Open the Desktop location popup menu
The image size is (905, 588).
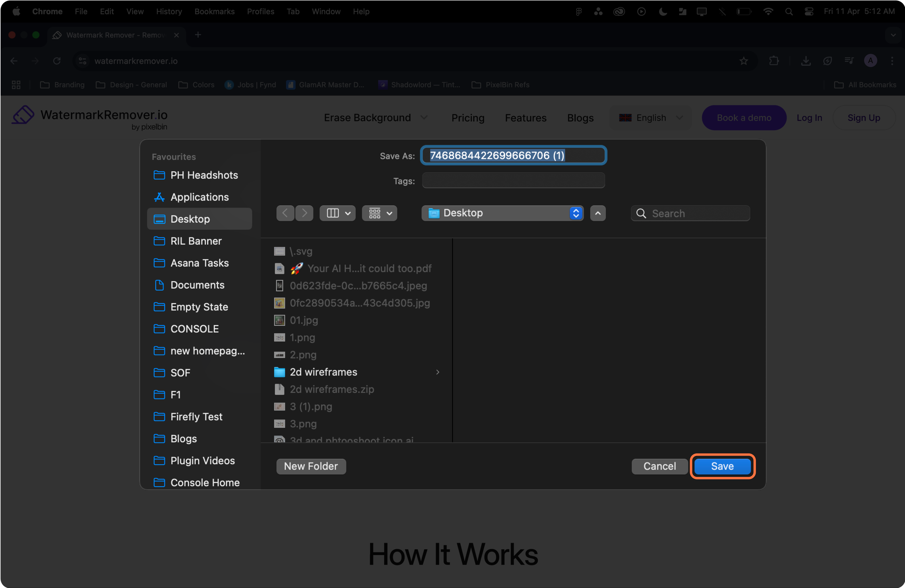tap(502, 213)
